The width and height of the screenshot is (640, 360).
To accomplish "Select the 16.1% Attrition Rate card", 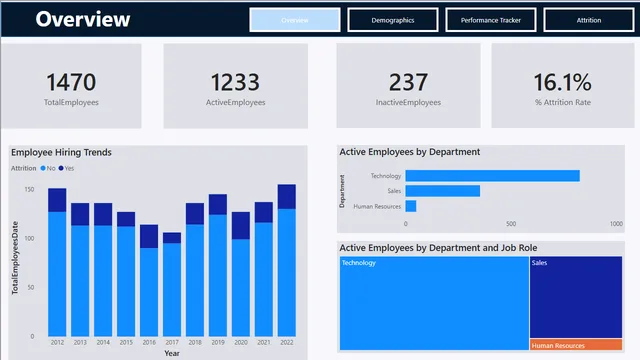I will 563,86.
